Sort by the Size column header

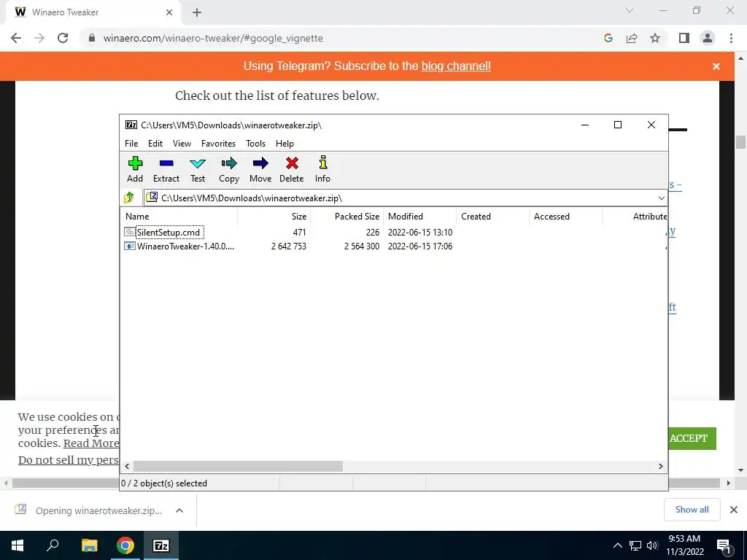click(x=274, y=216)
